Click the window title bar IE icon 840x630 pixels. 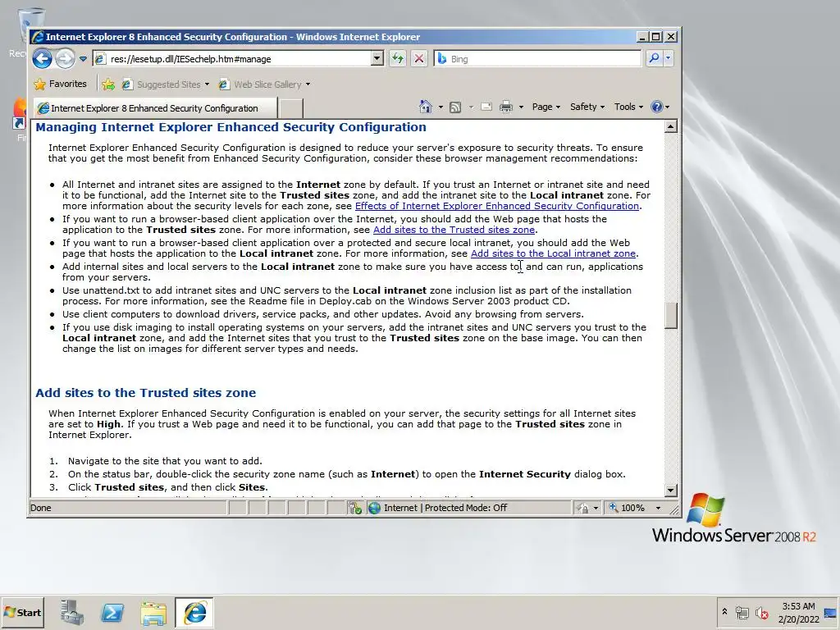(x=38, y=36)
